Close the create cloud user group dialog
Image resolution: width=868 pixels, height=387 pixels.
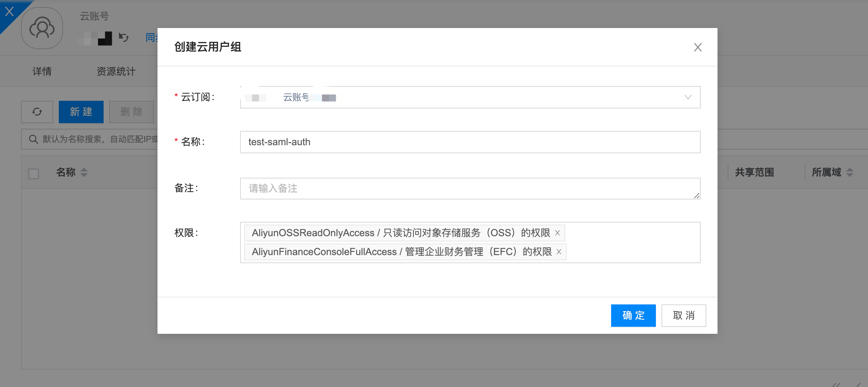coord(698,47)
